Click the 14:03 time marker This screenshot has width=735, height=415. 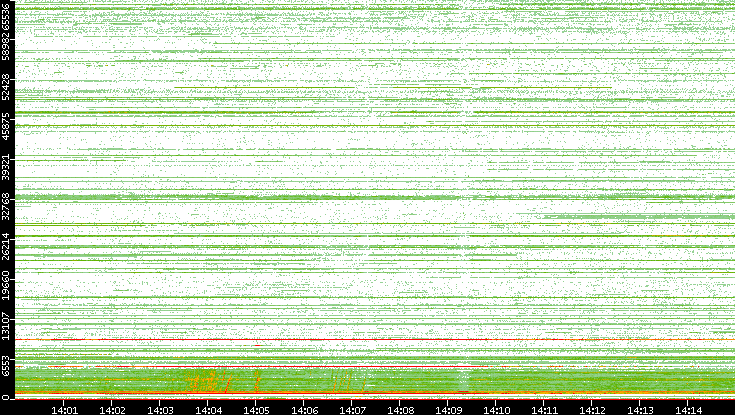[161, 409]
